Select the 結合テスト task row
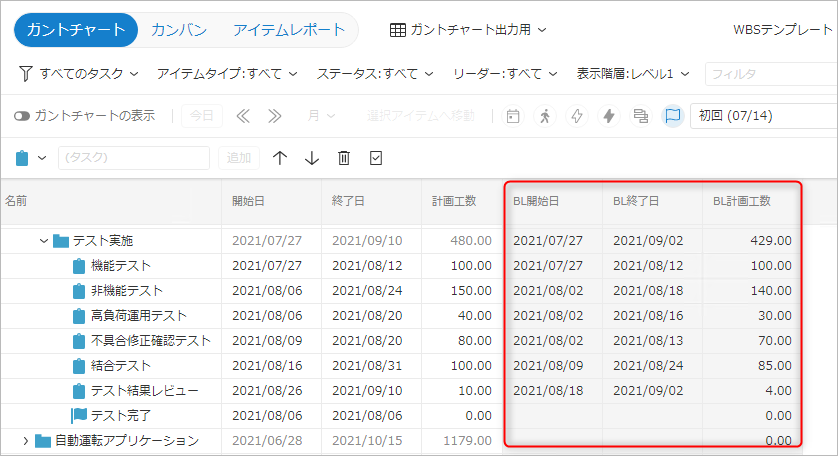The image size is (838, 456). pos(121,365)
